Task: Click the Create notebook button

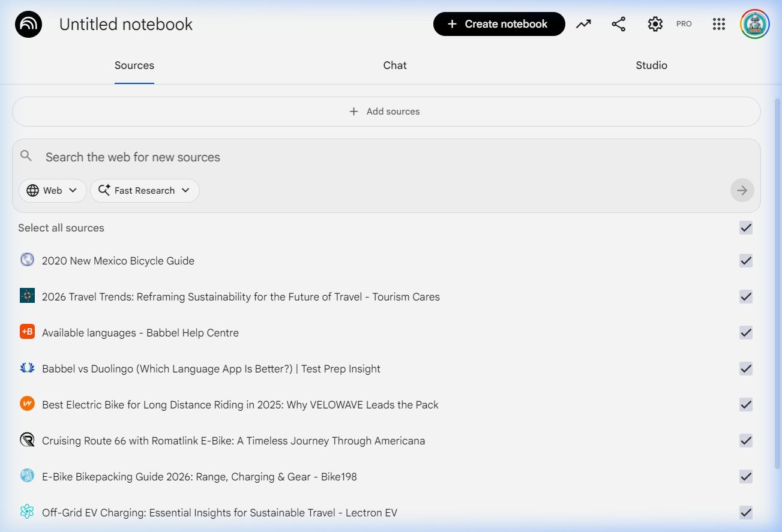Action: (499, 24)
